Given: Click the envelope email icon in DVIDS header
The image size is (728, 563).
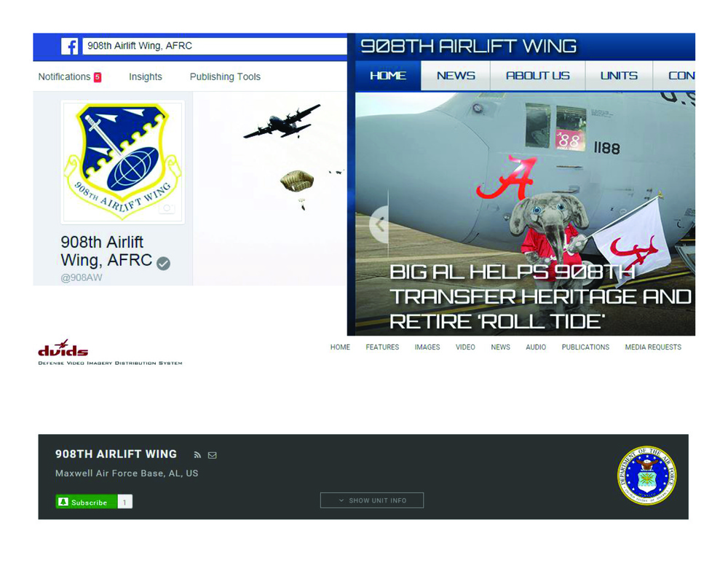Looking at the screenshot, I should coord(213,455).
